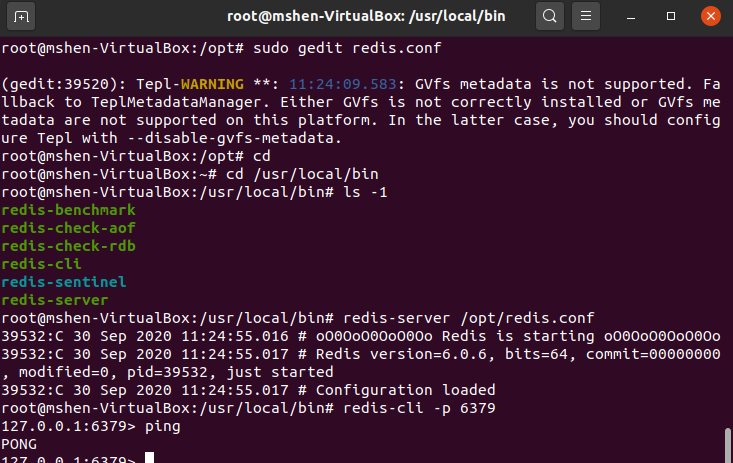The height and width of the screenshot is (463, 733).
Task: Click the redis-benchmark file name
Action: coord(68,210)
